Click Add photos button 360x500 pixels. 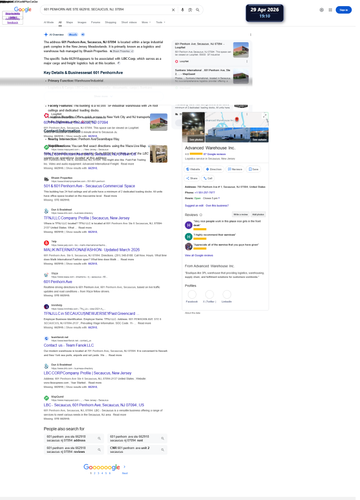[258, 214]
